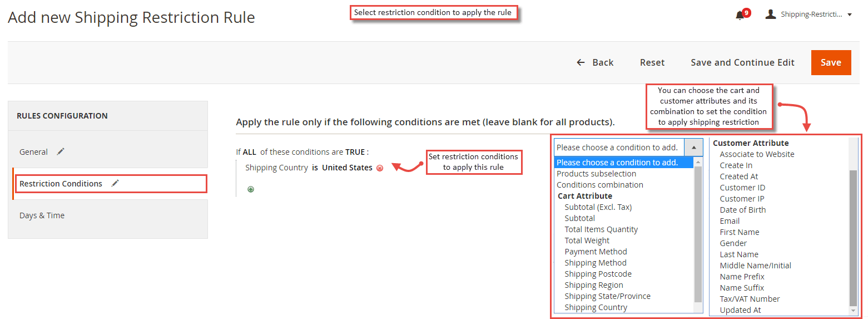
Task: Change the ALL aggregator value
Action: pos(249,152)
